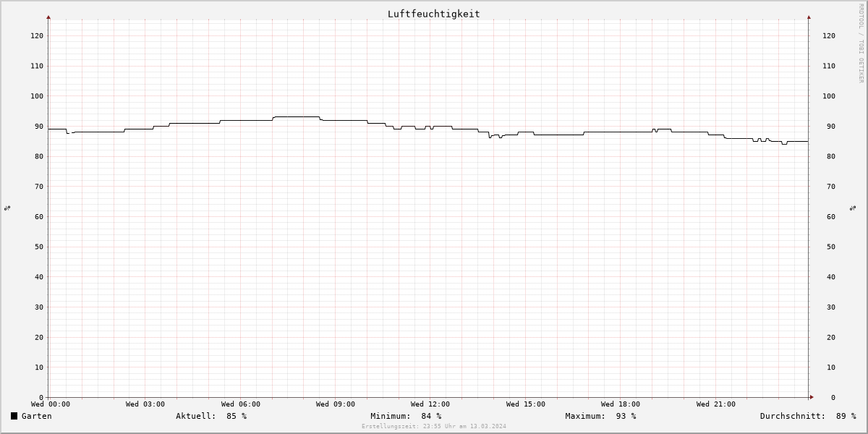Click the Erstellungszeit 23:55 Uhr timestamp line
Image resolution: width=868 pixels, height=434 pixels.
[x=434, y=426]
